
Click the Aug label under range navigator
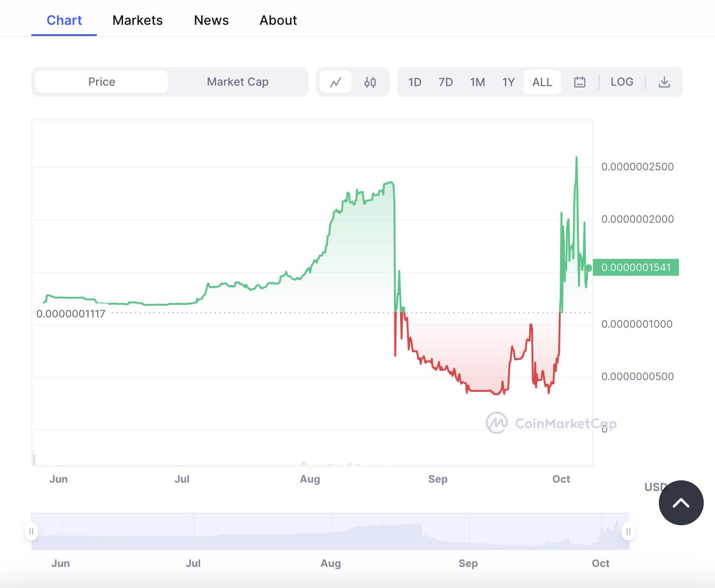pyautogui.click(x=331, y=563)
